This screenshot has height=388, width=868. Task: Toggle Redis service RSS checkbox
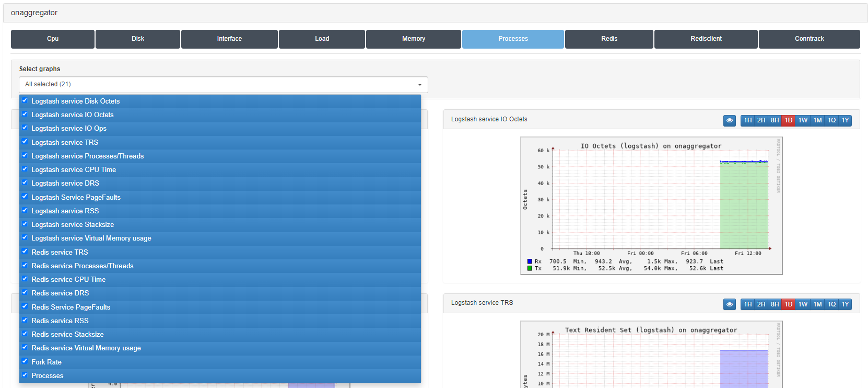(x=25, y=320)
